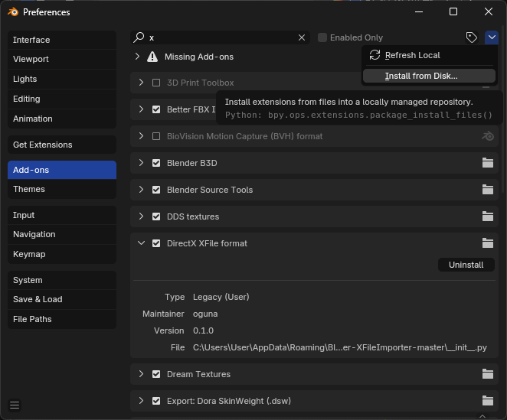This screenshot has height=420, width=507.
Task: Open the Keymap preferences tab
Action: point(62,254)
